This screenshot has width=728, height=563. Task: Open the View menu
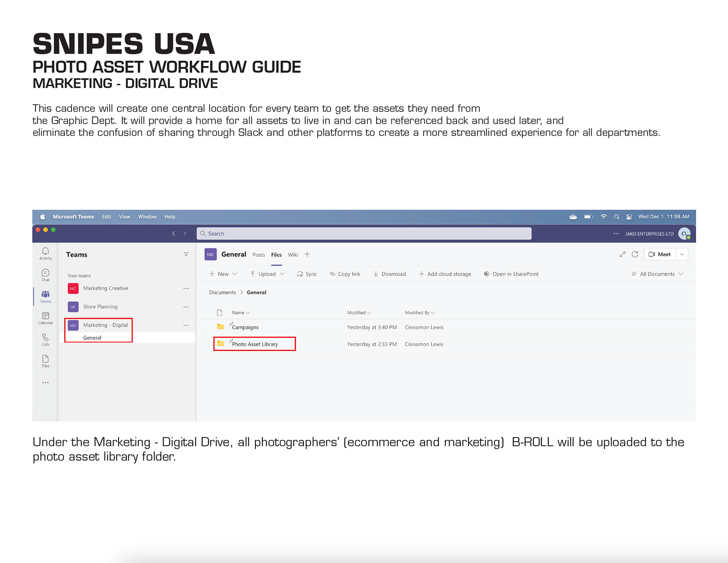click(x=124, y=217)
